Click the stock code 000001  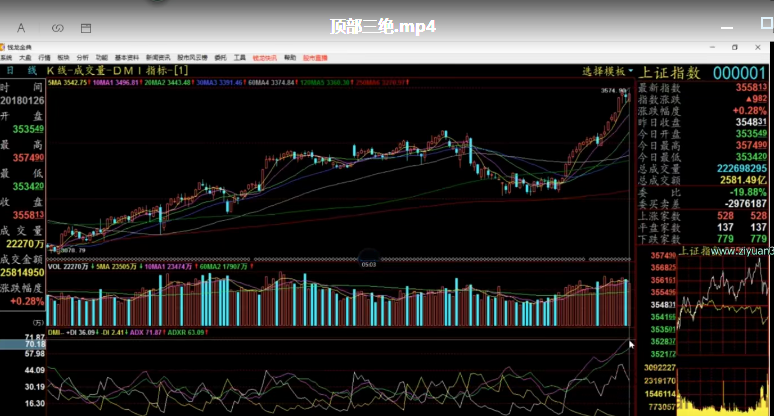tap(739, 73)
